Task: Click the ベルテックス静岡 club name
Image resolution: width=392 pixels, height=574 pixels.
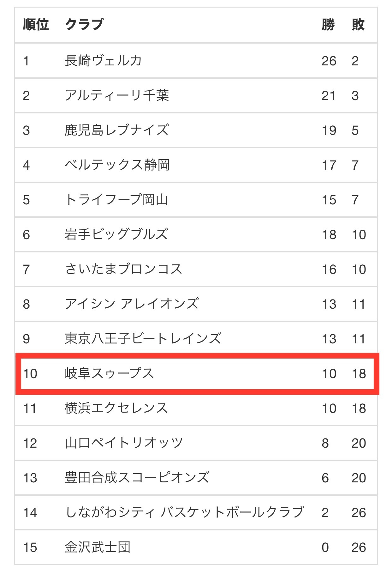Action: pyautogui.click(x=117, y=165)
